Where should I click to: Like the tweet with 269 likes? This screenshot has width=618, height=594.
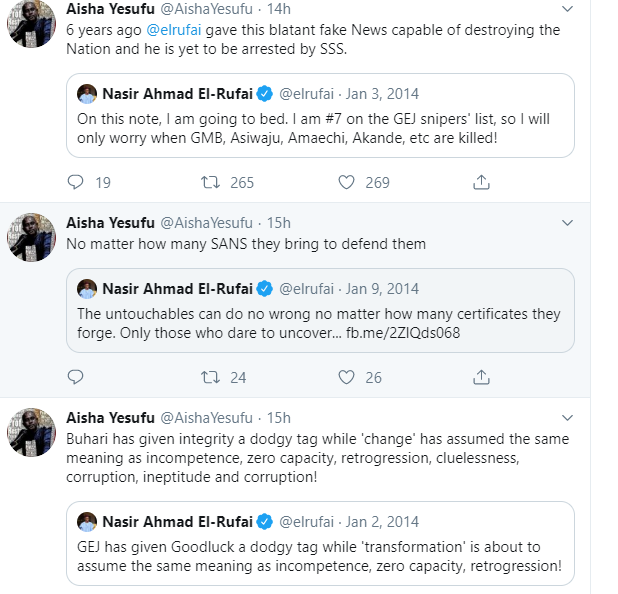click(x=346, y=182)
